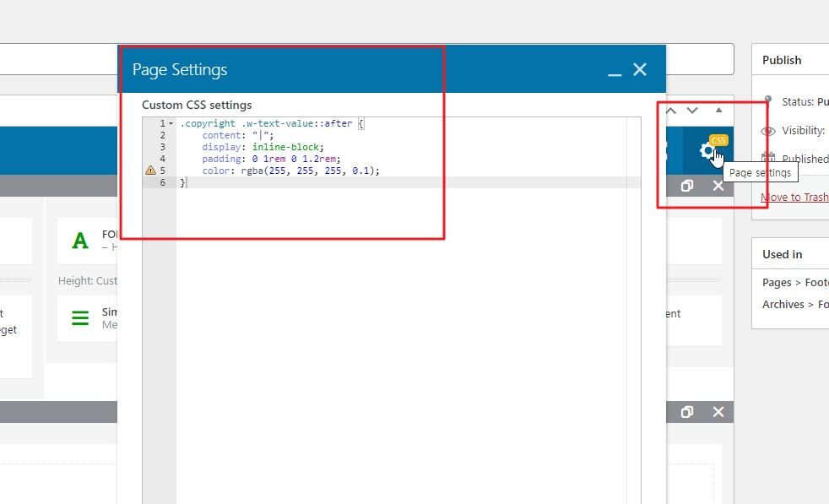Delete the lower row with the X icon
The image size is (829, 504).
(x=718, y=412)
